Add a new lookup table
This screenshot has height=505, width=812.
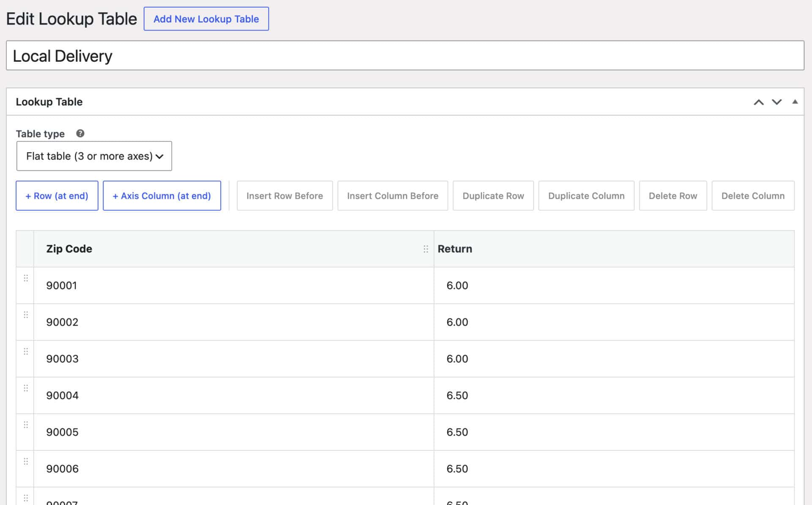206,19
